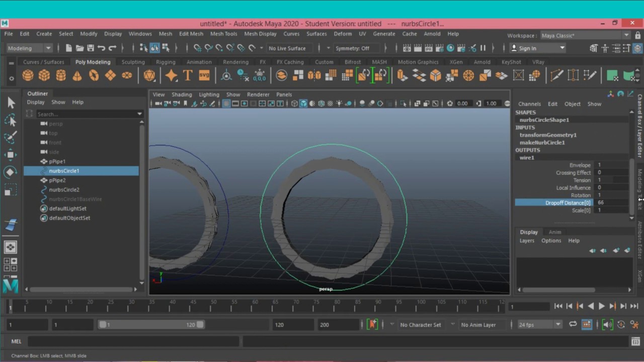Click the MEL command line input
The height and width of the screenshot is (362, 644).
(133, 341)
